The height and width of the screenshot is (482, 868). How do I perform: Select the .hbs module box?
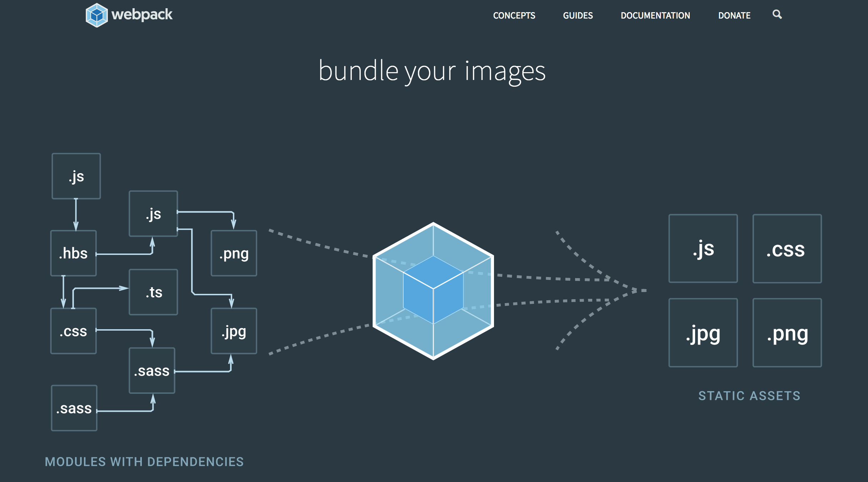[x=73, y=253]
